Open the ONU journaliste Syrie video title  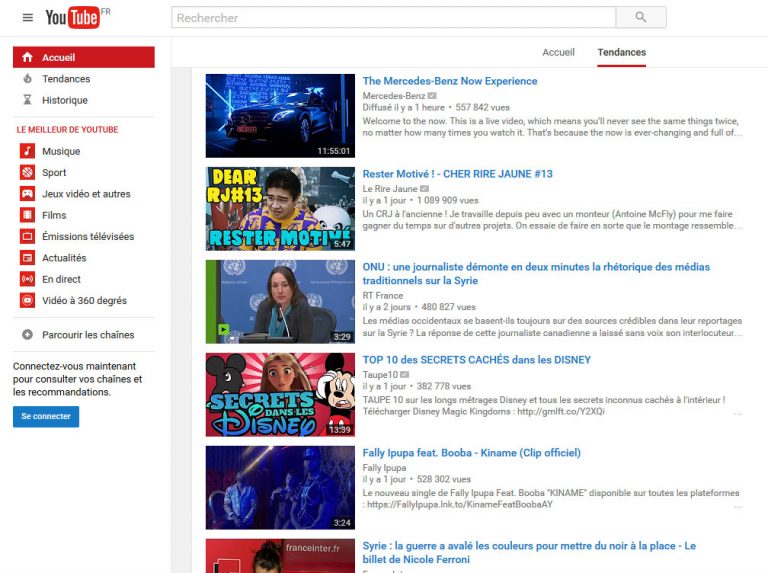click(x=536, y=274)
